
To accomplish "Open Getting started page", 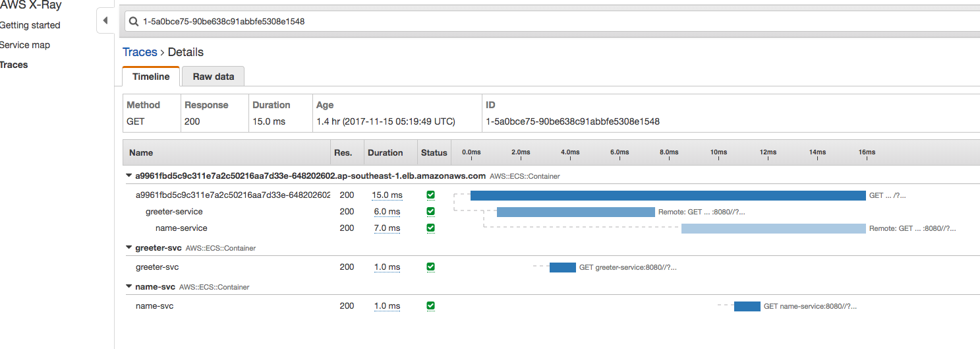I will click(30, 25).
